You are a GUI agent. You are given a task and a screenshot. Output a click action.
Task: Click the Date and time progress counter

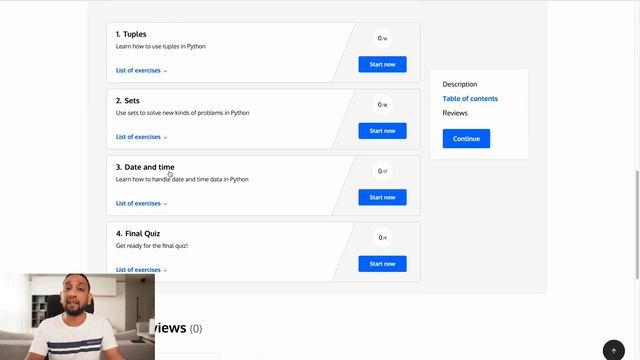click(382, 171)
